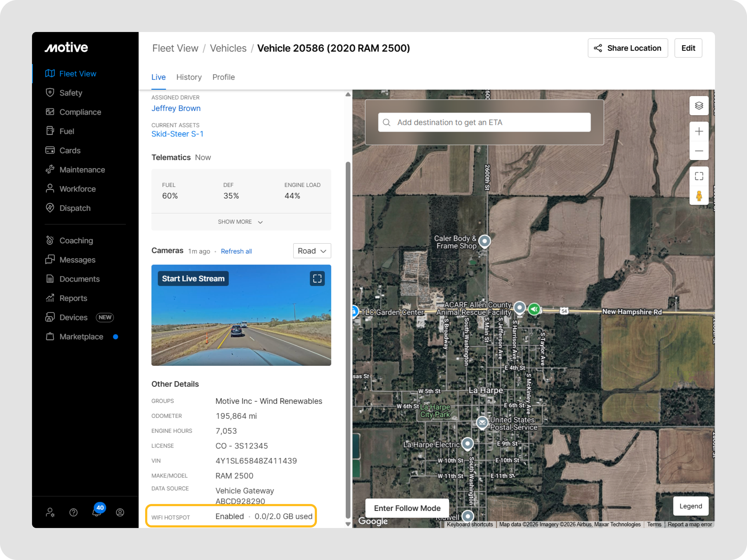Toggle fullscreen map view

click(x=699, y=176)
